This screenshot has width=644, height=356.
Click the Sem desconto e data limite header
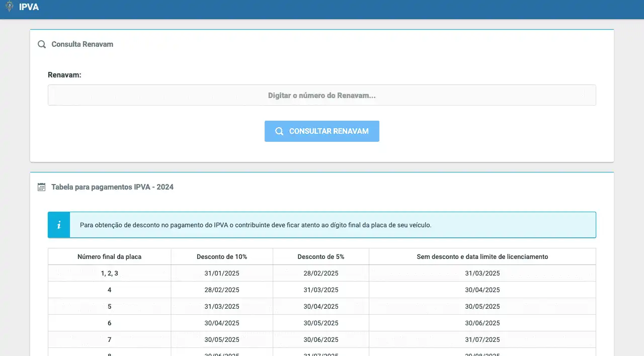click(x=482, y=256)
